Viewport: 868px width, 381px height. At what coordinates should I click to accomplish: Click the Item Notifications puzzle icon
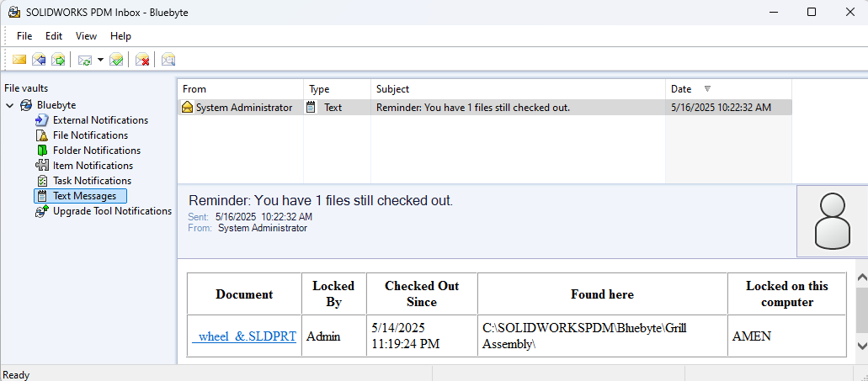tap(42, 166)
